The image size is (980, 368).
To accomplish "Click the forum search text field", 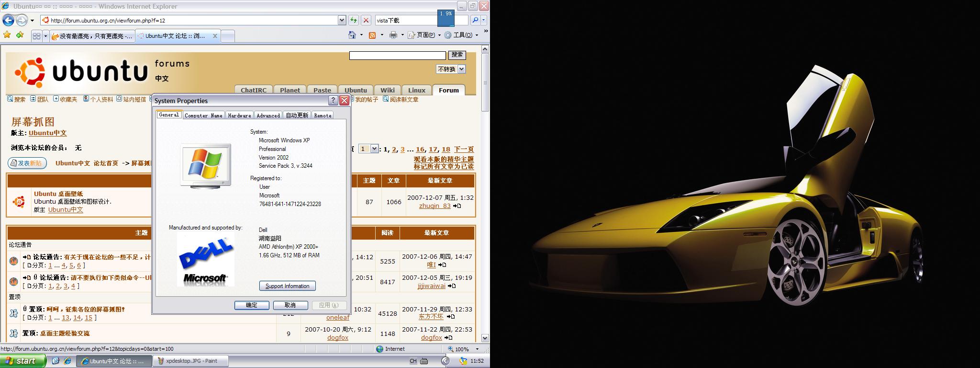I will pos(397,56).
